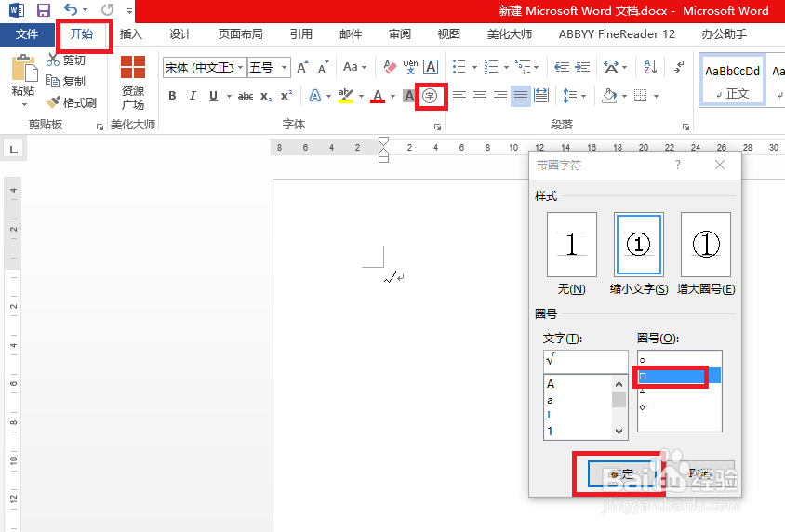Expand borders dropdown arrow
The width and height of the screenshot is (785, 532).
click(656, 96)
